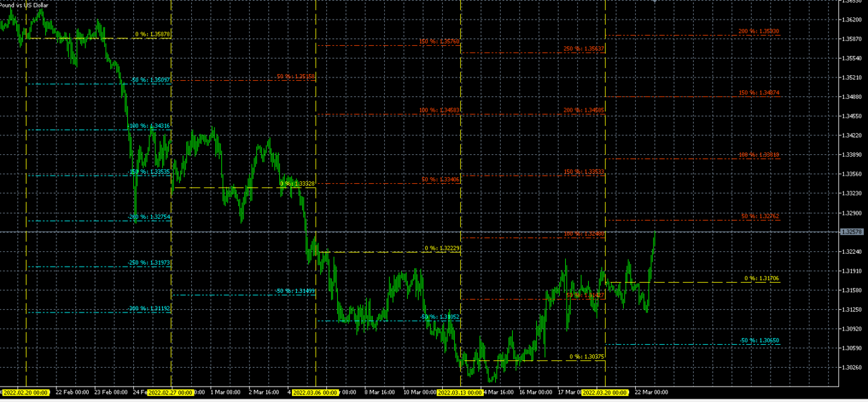Click the orange '50 %: 1.35158' level label
The width and height of the screenshot is (868, 402).
pos(295,77)
